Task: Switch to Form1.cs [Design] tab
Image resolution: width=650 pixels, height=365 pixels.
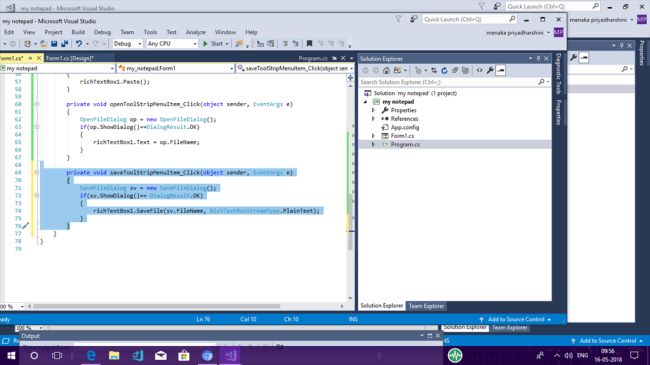Action: 70,58
